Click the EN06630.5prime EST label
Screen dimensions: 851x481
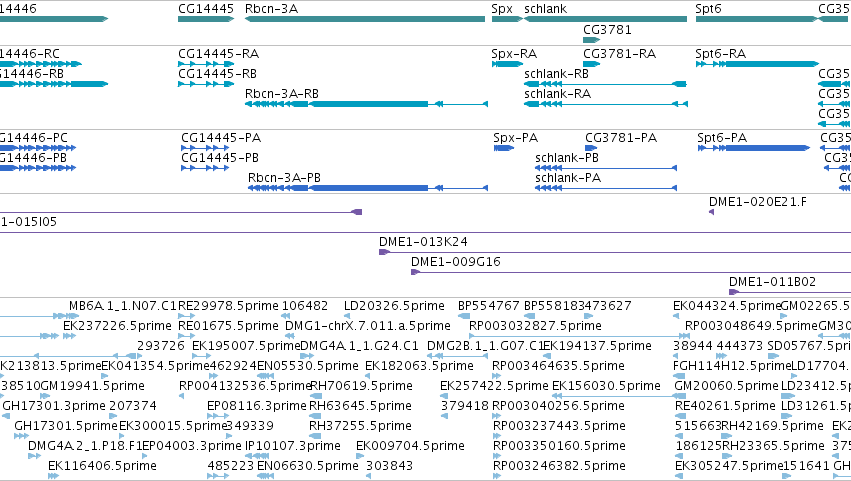tap(308, 466)
